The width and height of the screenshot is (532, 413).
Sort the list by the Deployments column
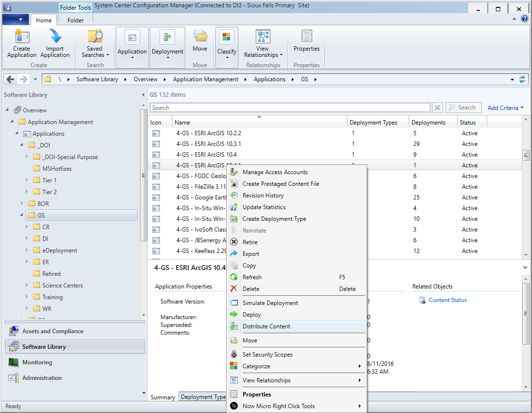coord(433,123)
